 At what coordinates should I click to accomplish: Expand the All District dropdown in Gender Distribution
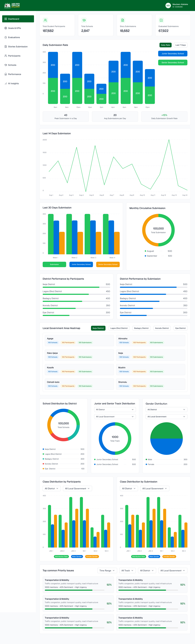166,410
